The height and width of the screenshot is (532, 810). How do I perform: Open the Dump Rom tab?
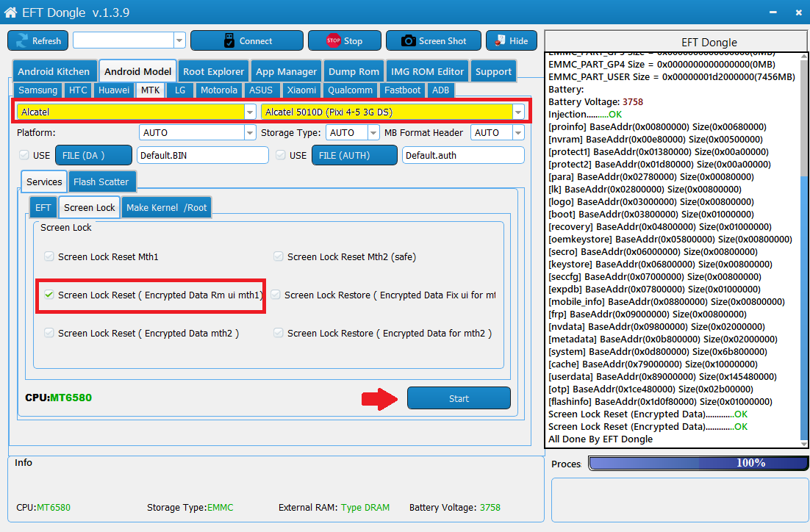[x=354, y=72]
